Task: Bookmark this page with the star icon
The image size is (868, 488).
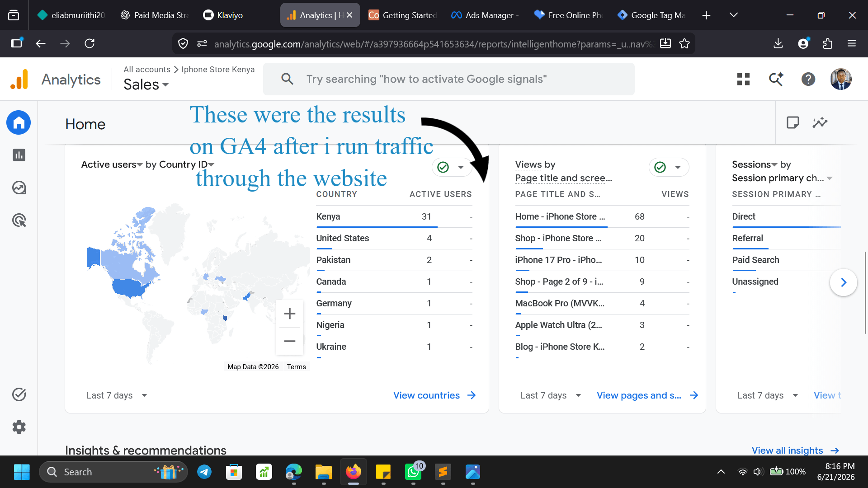Action: click(684, 43)
